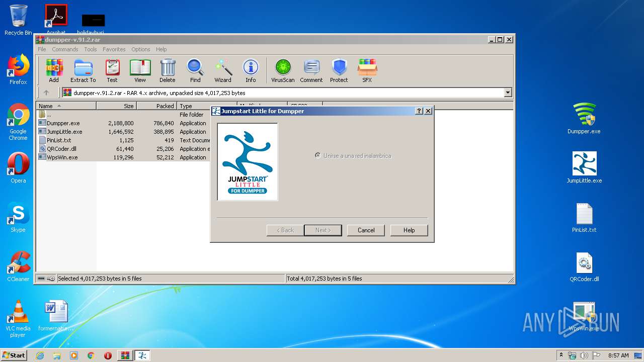Click the archive path address field

click(x=283, y=93)
